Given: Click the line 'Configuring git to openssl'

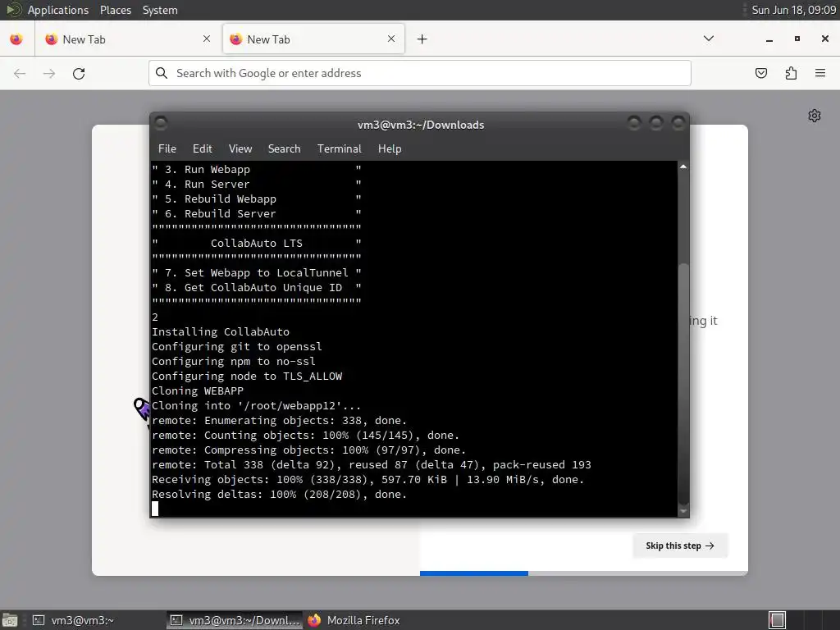Looking at the screenshot, I should (x=237, y=347).
